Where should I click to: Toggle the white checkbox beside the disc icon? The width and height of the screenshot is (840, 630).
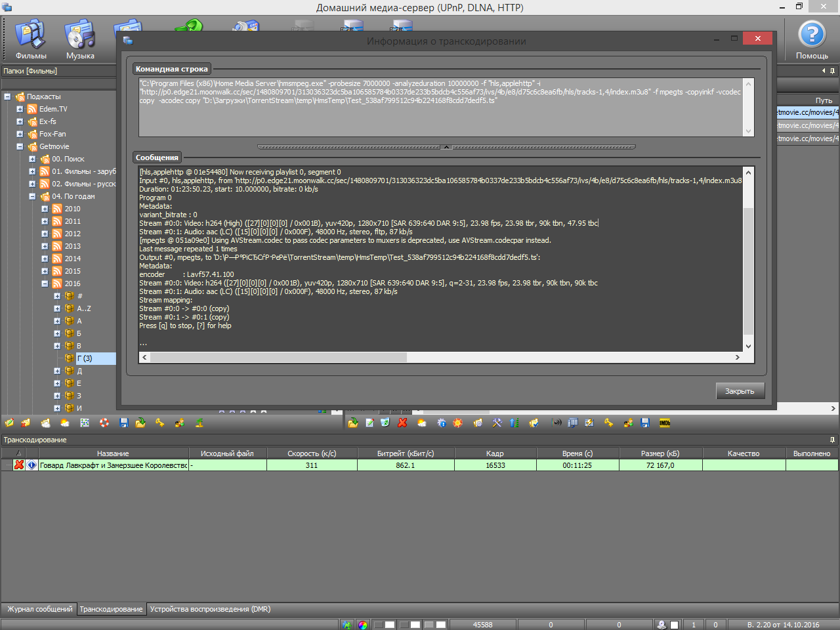pyautogui.click(x=674, y=625)
